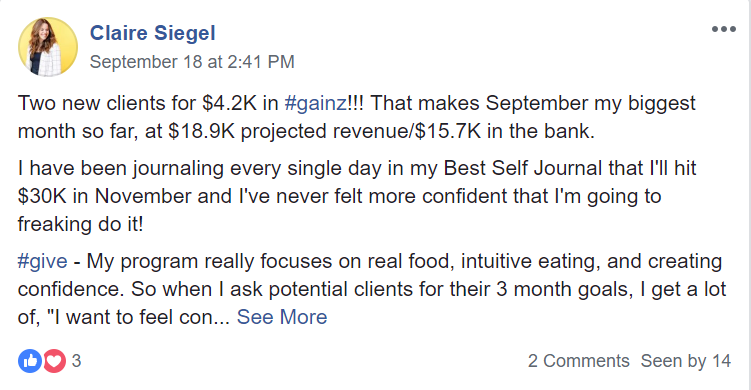751x390 pixels.
Task: Show who reacted via the count 3
Action: coord(77,361)
